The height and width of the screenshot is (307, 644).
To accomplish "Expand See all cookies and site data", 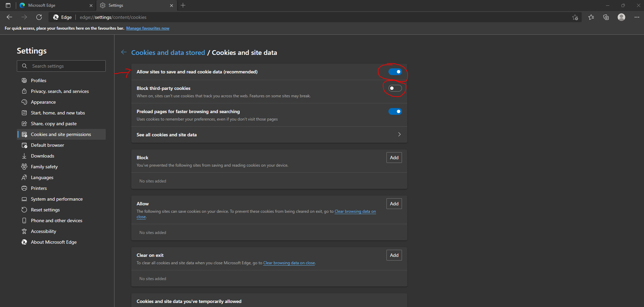I will pyautogui.click(x=269, y=135).
